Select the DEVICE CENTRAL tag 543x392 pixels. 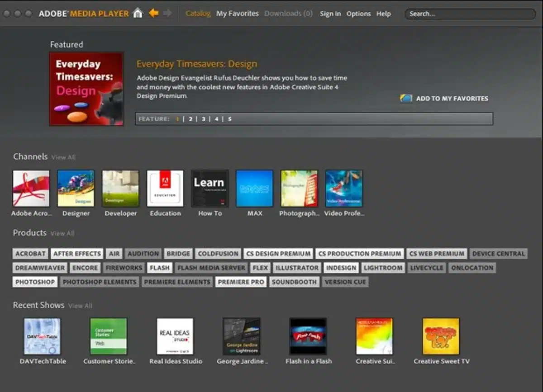tap(499, 254)
